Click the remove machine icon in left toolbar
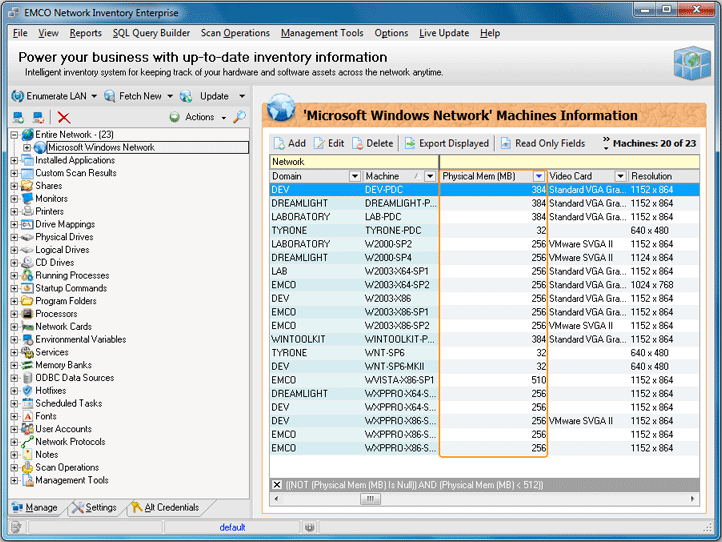This screenshot has height=542, width=722. point(39,117)
